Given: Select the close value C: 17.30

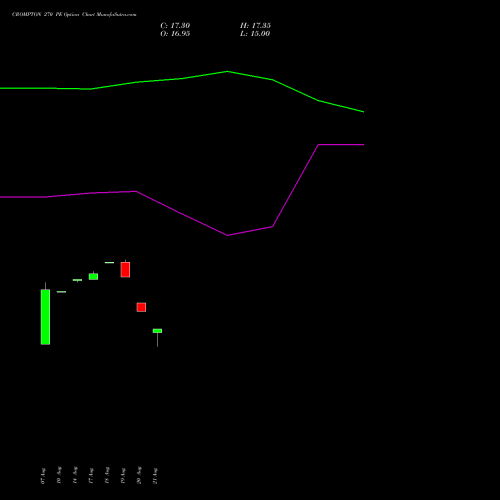Looking at the screenshot, I should point(175,26).
